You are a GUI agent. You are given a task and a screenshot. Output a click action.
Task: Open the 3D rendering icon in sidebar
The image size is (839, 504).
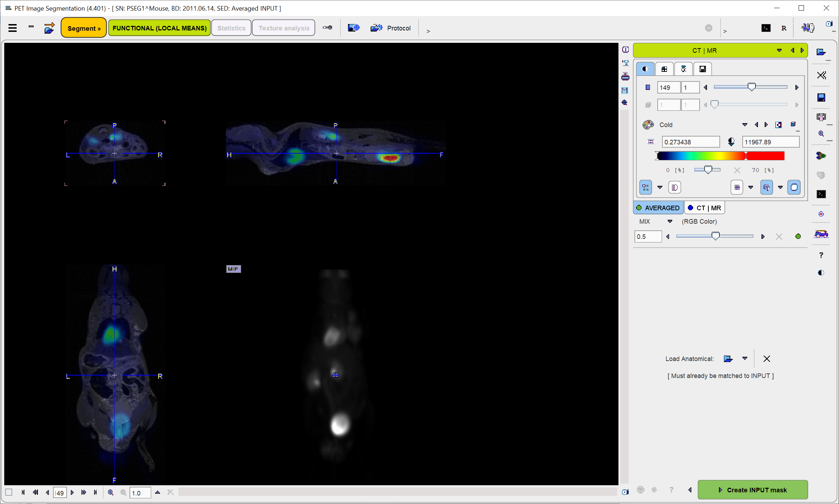coord(821,155)
